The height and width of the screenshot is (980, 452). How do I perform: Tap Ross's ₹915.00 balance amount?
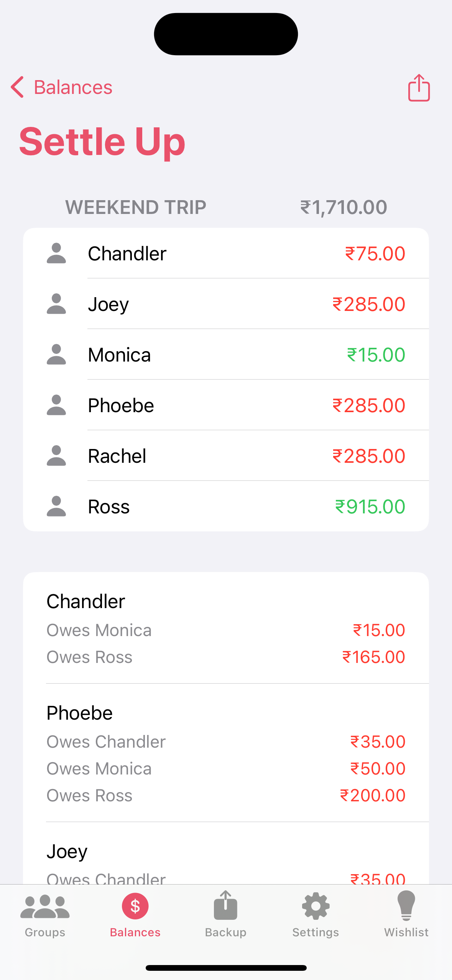[x=370, y=506]
